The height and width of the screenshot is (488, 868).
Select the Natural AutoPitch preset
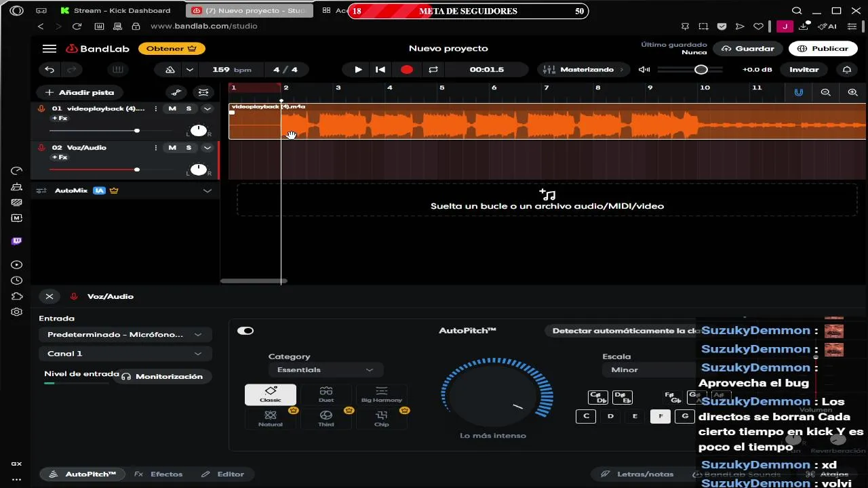[271, 419]
